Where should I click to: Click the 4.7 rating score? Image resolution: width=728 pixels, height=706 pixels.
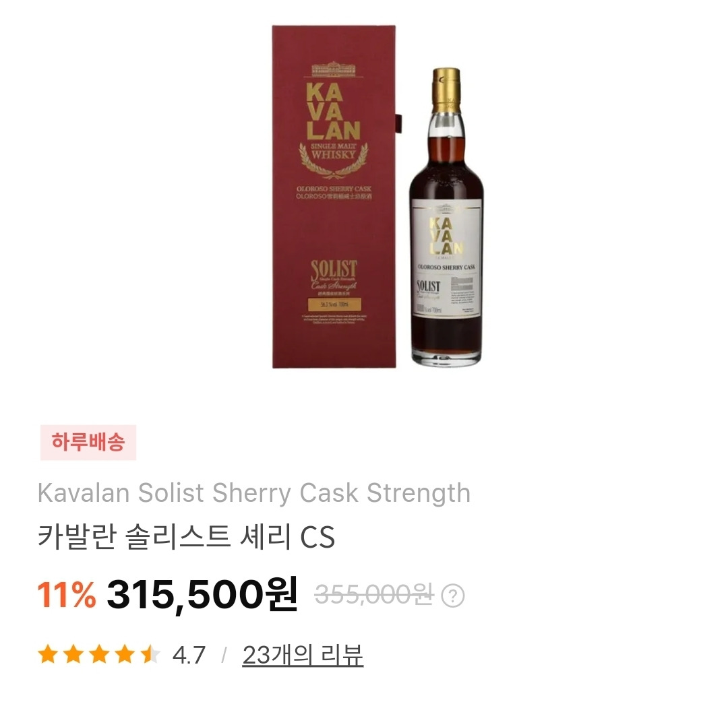tap(189, 655)
